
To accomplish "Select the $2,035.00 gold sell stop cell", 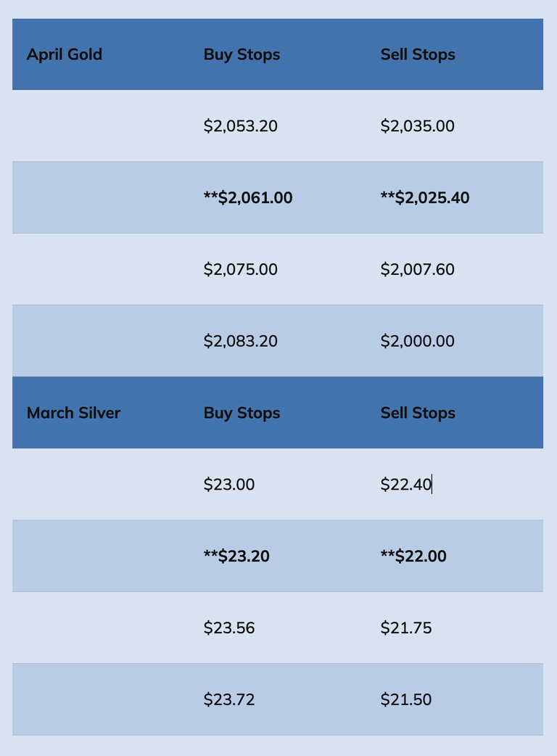I will pos(417,126).
